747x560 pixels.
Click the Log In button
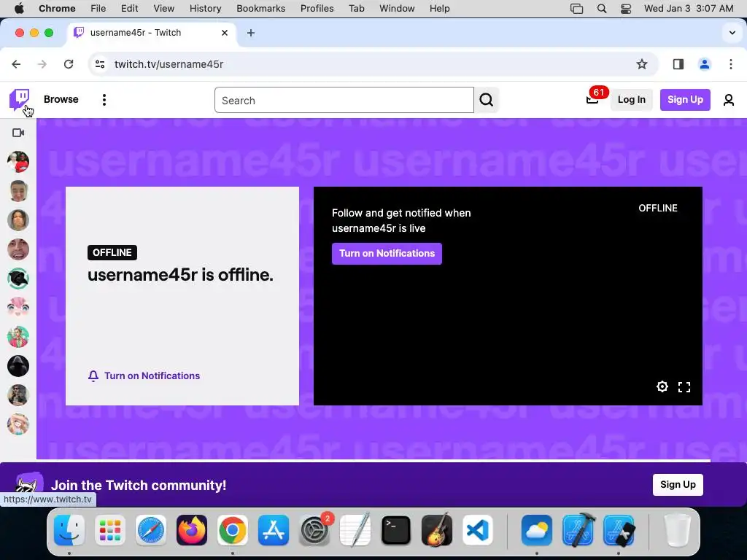(x=631, y=99)
